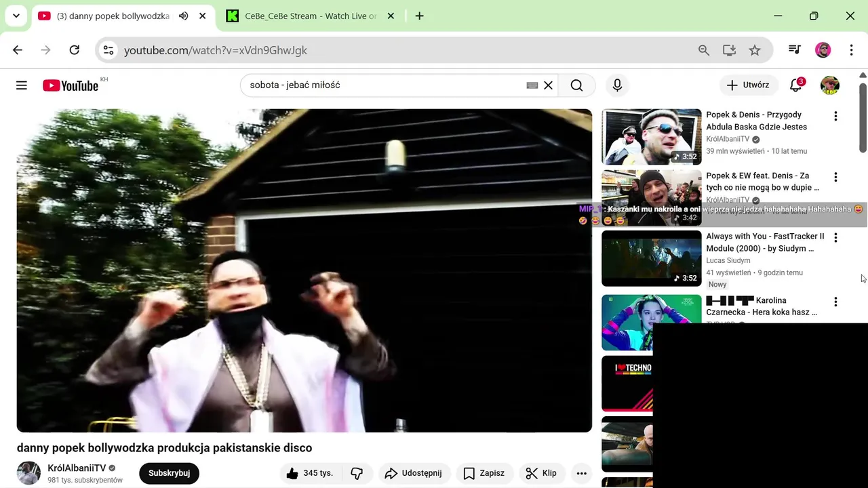Go back with the browser back arrow
The width and height of the screenshot is (868, 488).
[18, 50]
